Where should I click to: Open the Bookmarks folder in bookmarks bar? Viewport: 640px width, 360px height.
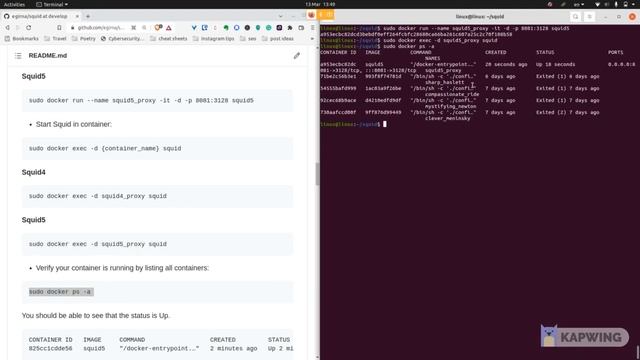coord(22,38)
